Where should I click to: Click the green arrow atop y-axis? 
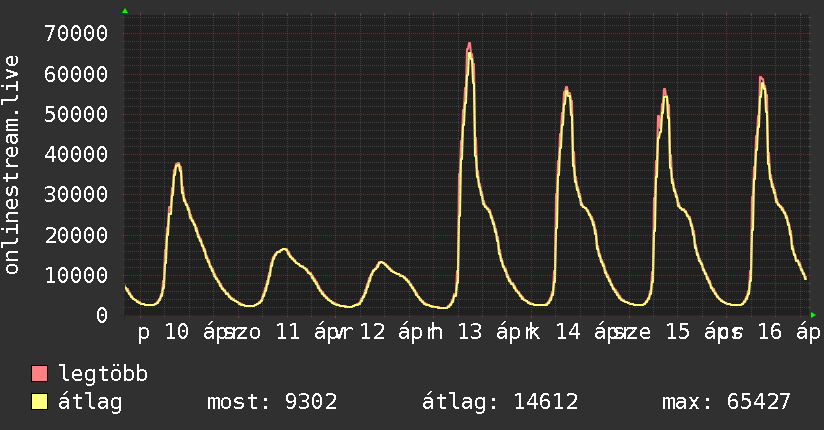(125, 11)
